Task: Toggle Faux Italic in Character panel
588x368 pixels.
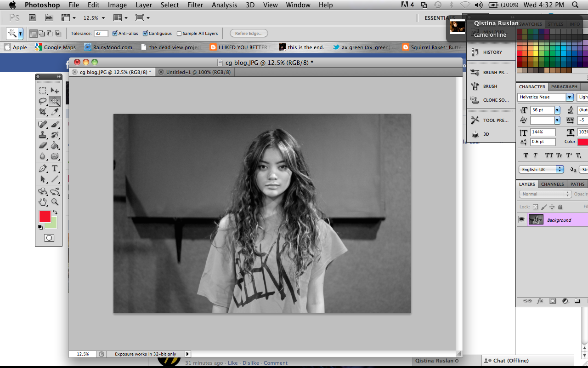Action: pos(535,155)
